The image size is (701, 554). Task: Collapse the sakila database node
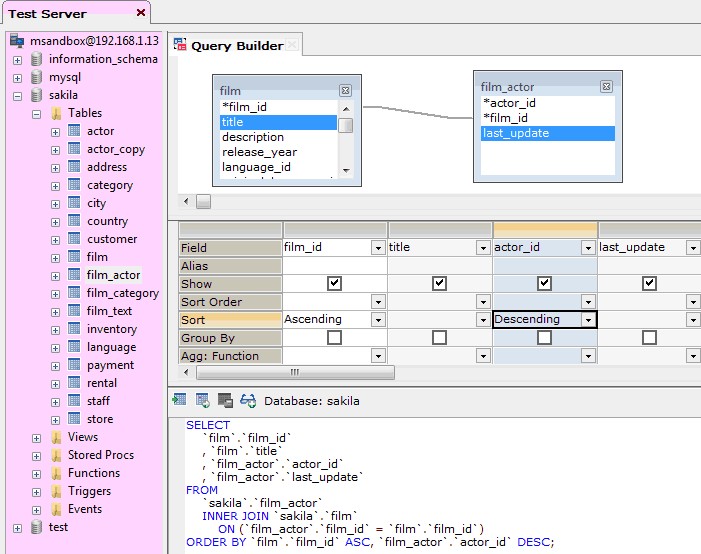pyautogui.click(x=17, y=95)
